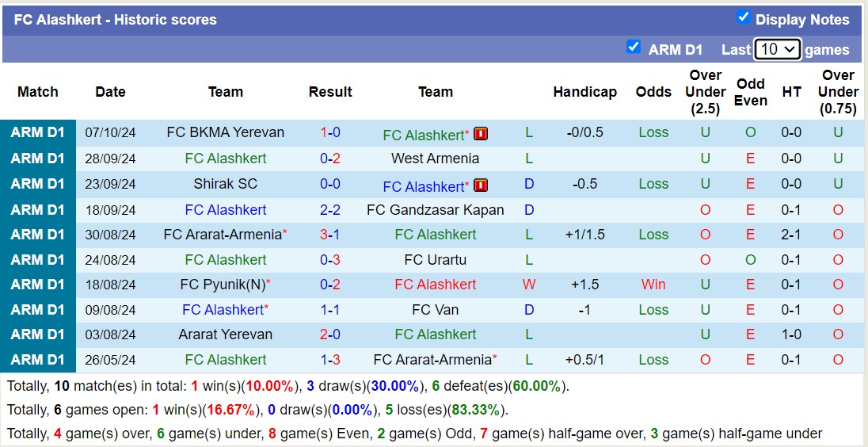Click FC Van team name
Screen dimensions: 868x447
click(x=435, y=310)
